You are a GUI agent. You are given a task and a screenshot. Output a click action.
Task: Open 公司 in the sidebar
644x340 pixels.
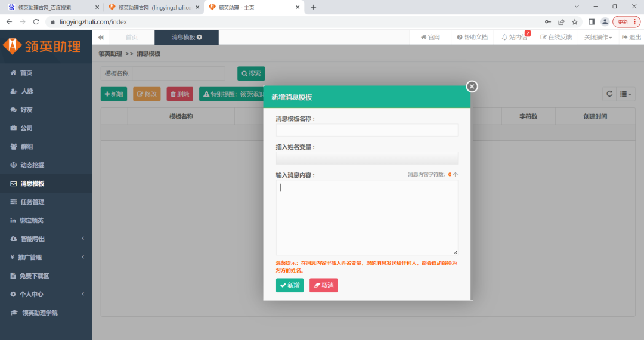(x=46, y=128)
